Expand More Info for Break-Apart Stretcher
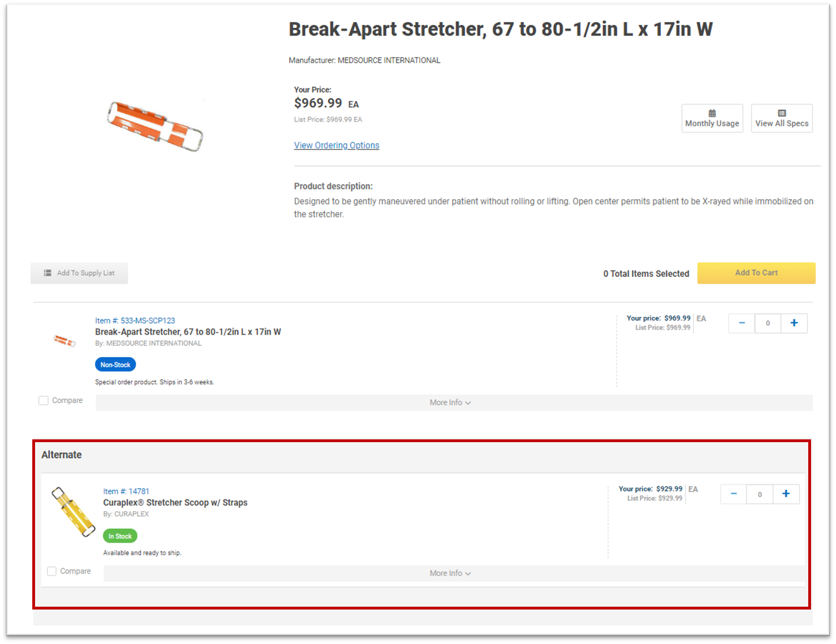Viewport: 836px width, 644px height. [450, 403]
